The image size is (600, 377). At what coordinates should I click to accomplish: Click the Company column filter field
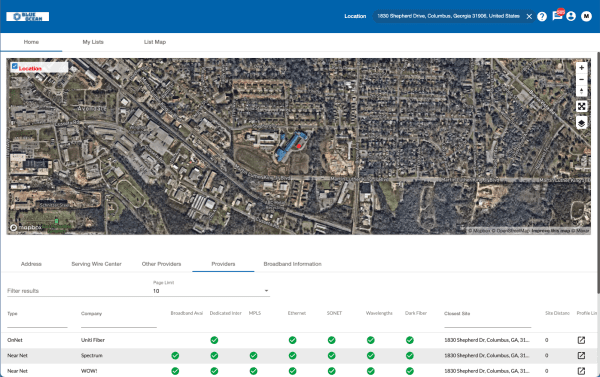click(119, 323)
